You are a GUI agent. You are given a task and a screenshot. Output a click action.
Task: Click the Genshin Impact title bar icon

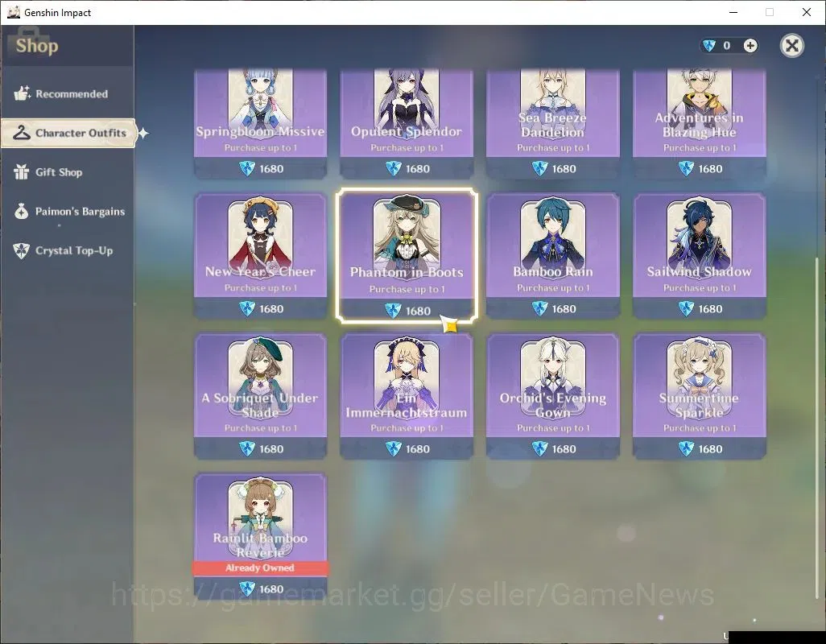point(13,12)
